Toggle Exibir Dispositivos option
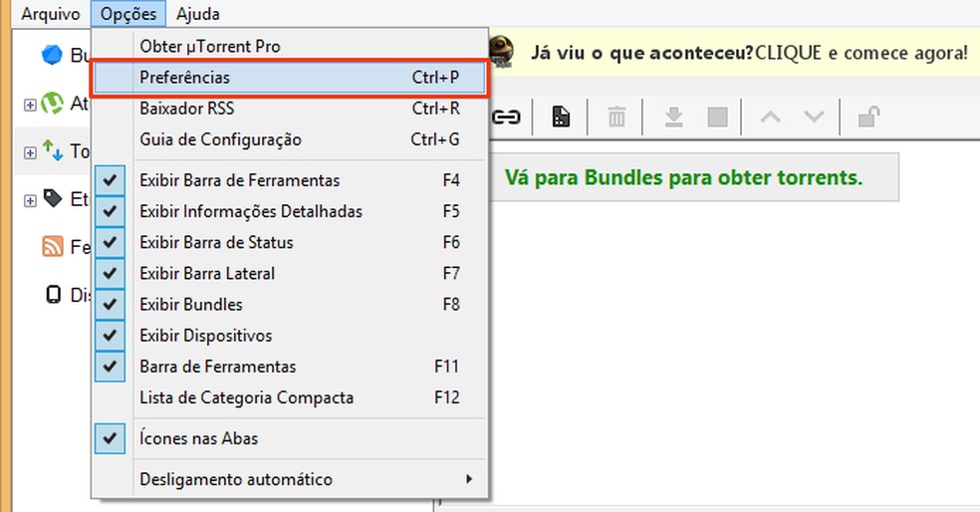The height and width of the screenshot is (512, 980). (290, 336)
